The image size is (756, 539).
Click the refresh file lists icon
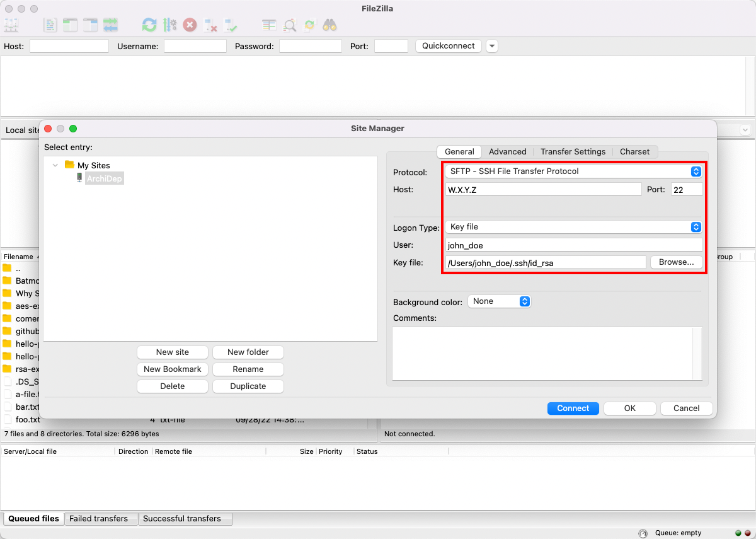tap(149, 25)
